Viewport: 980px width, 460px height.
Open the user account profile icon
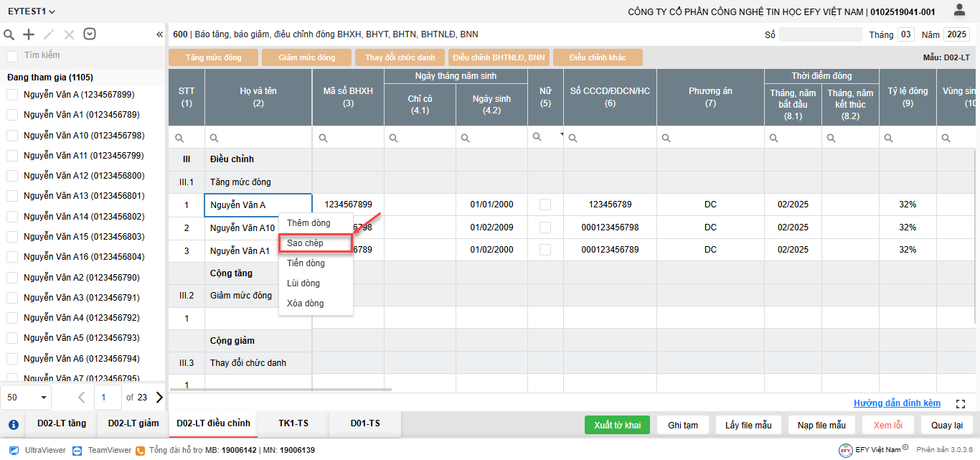click(x=959, y=10)
